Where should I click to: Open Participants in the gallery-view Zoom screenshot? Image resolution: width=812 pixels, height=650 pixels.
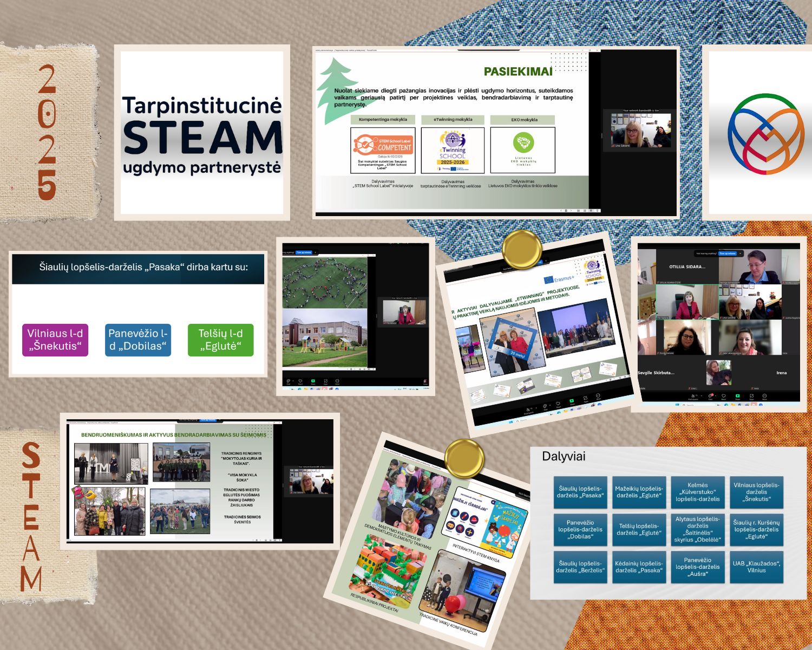pyautogui.click(x=693, y=397)
